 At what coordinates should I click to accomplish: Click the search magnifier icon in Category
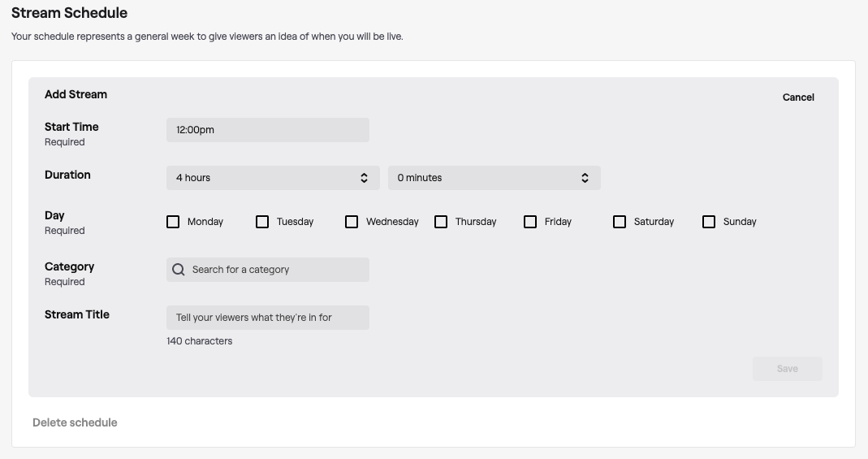point(179,270)
